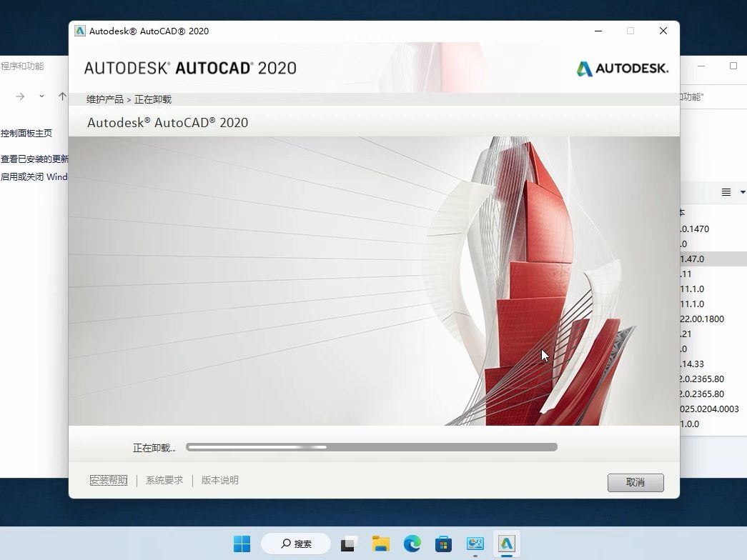Click the up arrow navigation button
This screenshot has width=747, height=560.
tap(62, 96)
